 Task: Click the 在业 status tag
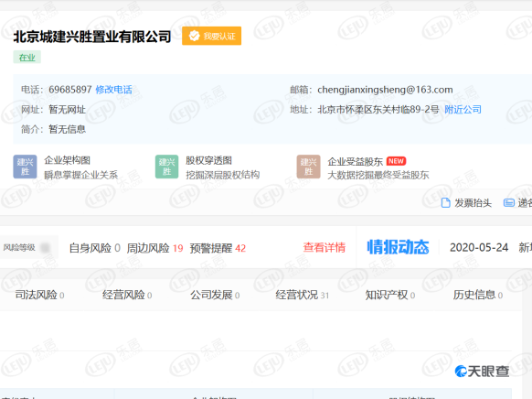27,57
